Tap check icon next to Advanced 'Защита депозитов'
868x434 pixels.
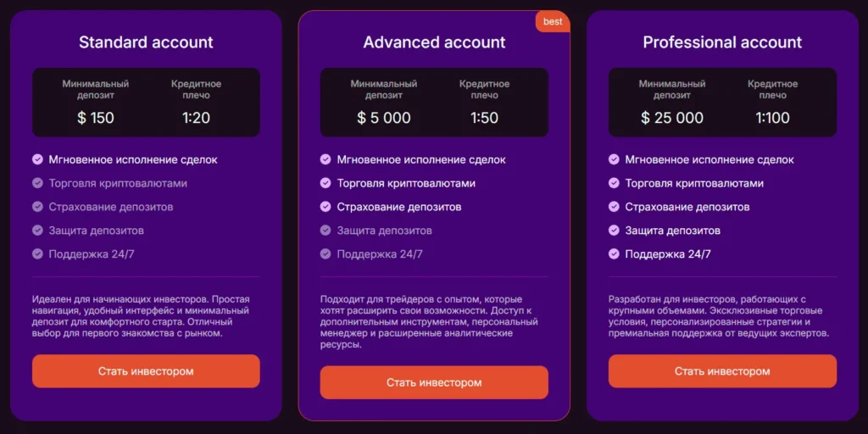325,231
